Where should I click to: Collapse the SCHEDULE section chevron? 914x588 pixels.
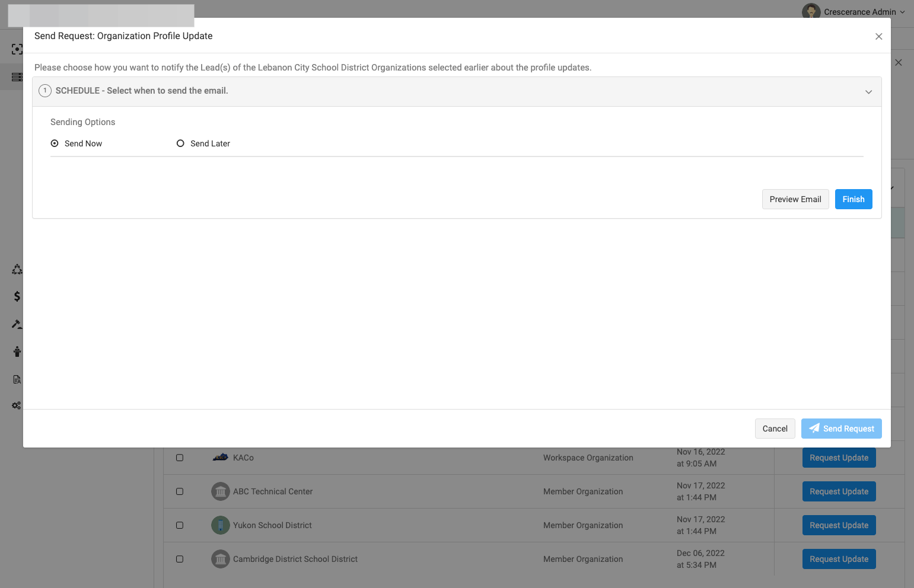click(x=868, y=92)
